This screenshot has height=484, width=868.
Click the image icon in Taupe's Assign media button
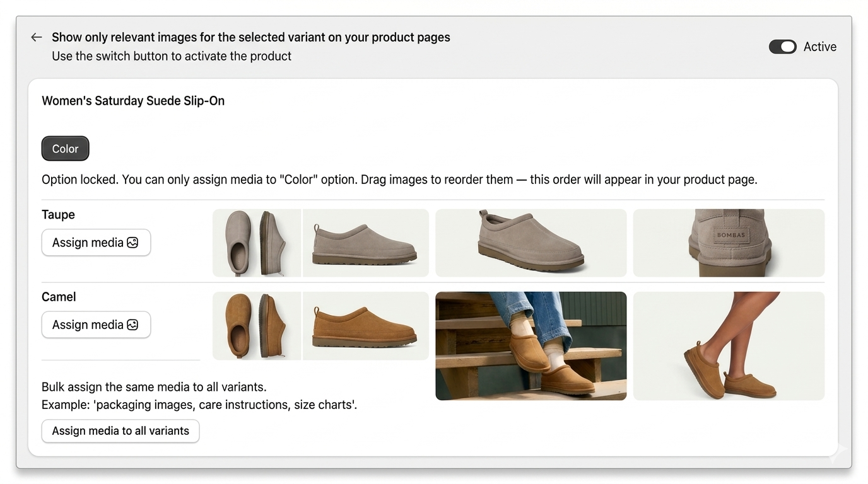pyautogui.click(x=132, y=243)
